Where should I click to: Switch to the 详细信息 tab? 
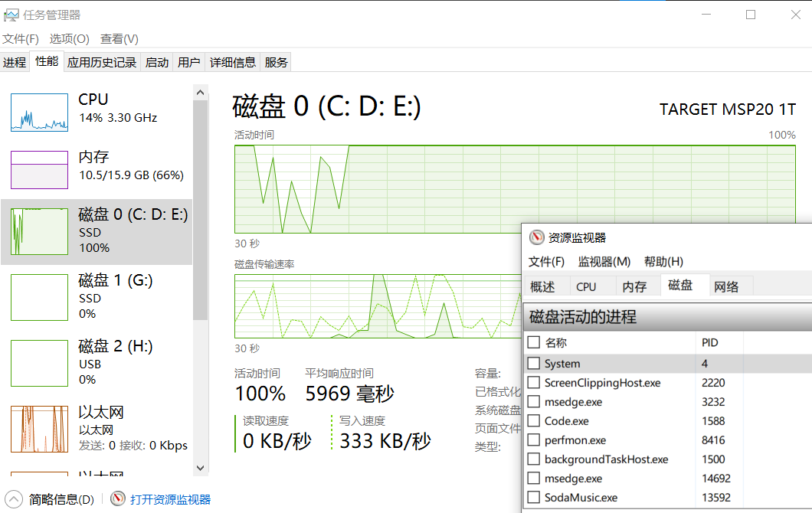tap(233, 63)
